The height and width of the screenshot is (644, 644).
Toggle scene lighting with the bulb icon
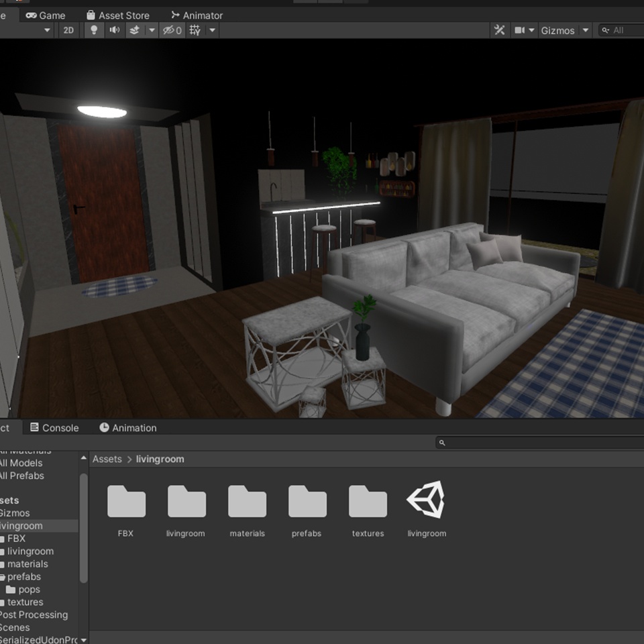[94, 30]
